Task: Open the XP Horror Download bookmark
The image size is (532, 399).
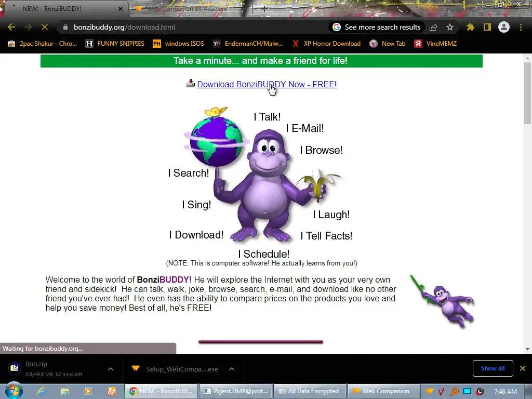Action: 326,44
